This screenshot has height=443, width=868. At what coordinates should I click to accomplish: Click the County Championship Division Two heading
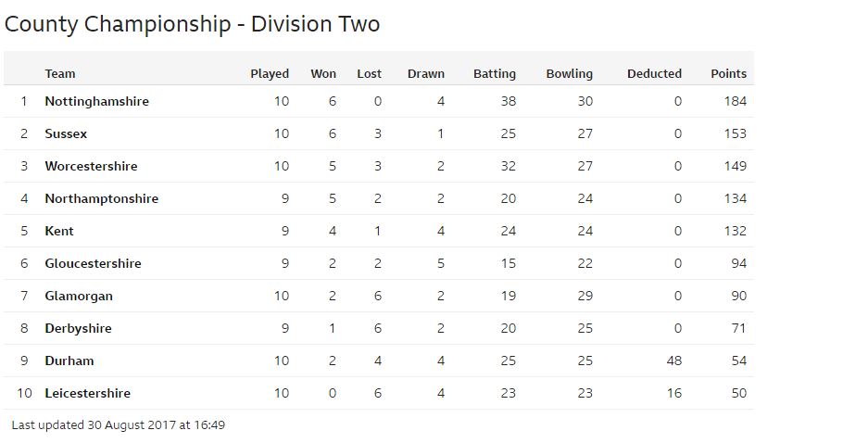[x=192, y=25]
